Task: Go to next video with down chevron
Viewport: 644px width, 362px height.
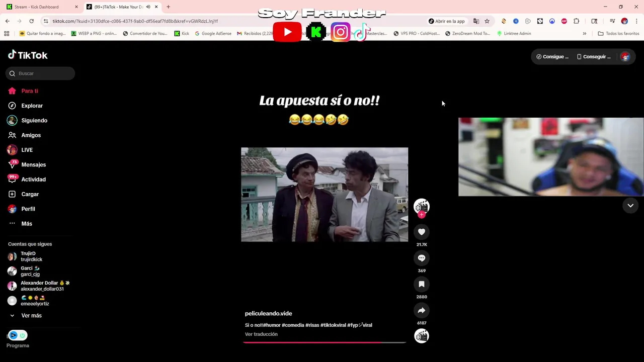Action: 630,206
